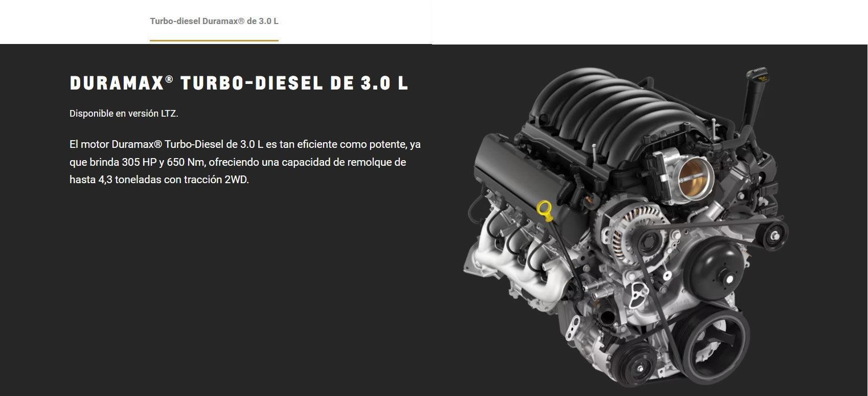Click the registered trademark symbol in the heading
Image resolution: width=868 pixels, height=396 pixels.
coord(169,80)
